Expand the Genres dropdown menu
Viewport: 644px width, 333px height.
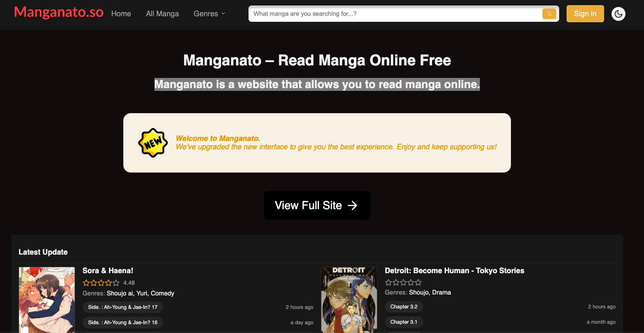click(209, 14)
